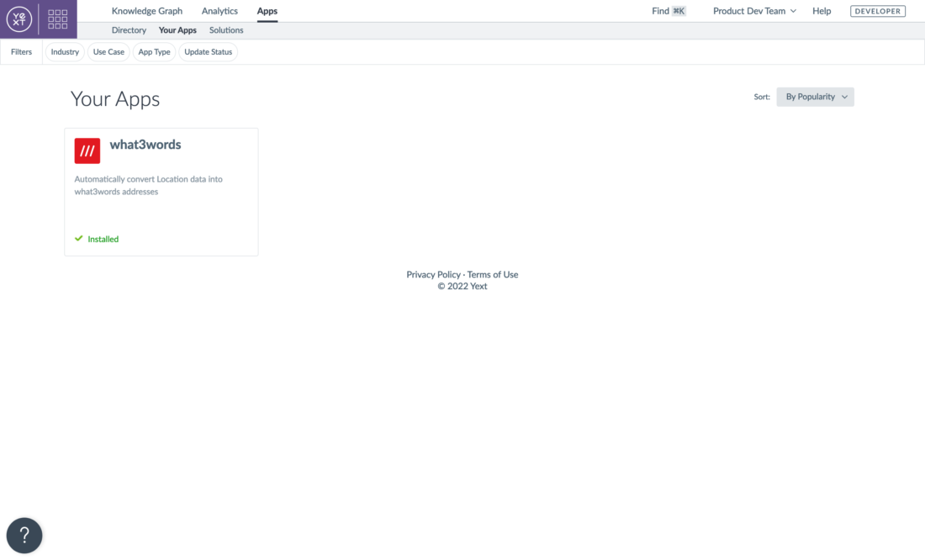
Task: Click the © 2022 Yext footer text
Action: pyautogui.click(x=462, y=286)
